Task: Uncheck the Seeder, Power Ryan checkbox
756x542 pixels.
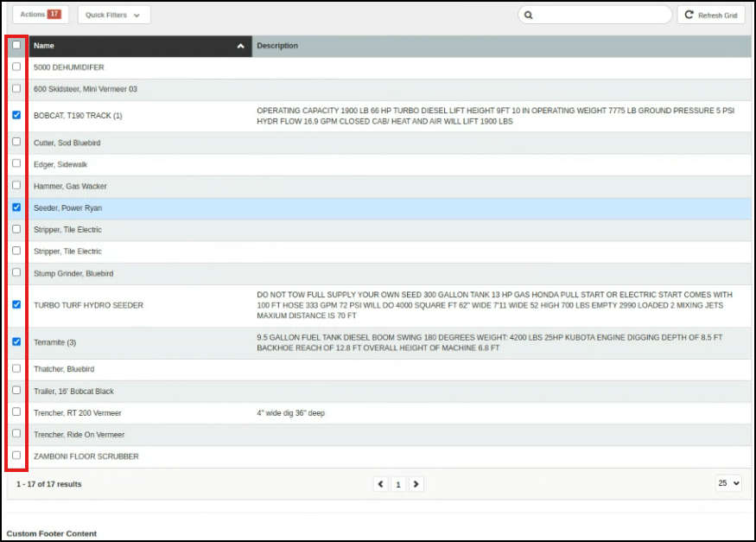Action: 16,207
